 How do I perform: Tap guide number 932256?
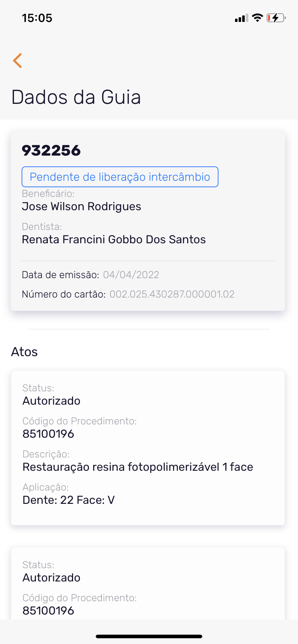point(51,150)
